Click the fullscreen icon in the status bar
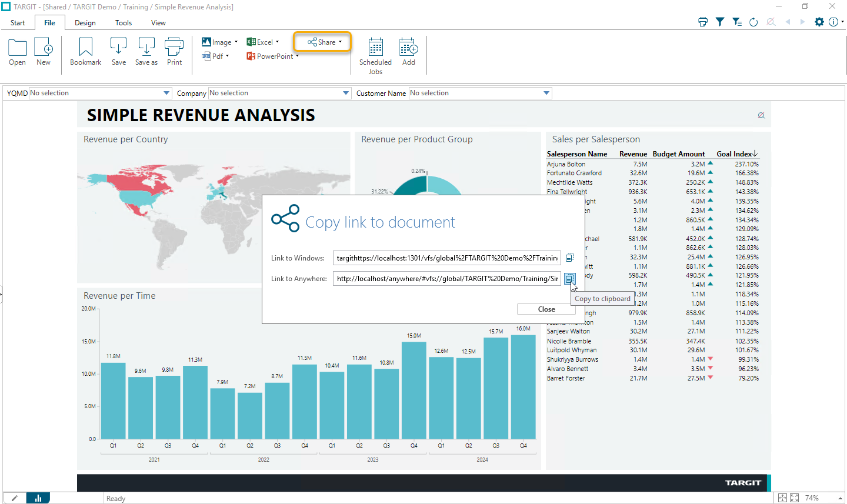 click(794, 498)
